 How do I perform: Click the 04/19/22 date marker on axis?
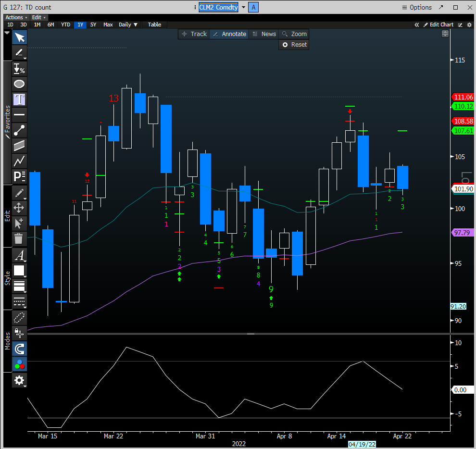362,445
